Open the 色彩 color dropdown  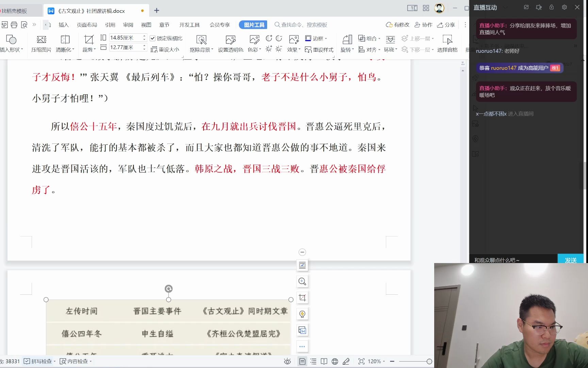255,50
